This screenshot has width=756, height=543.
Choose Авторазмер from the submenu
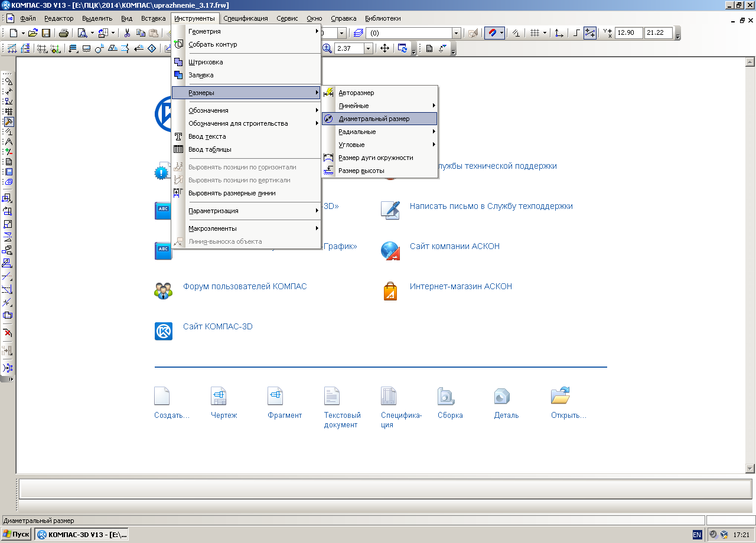tap(380, 93)
